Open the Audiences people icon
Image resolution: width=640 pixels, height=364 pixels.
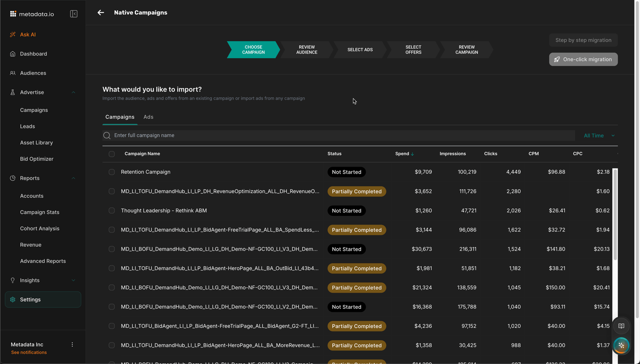pyautogui.click(x=13, y=73)
